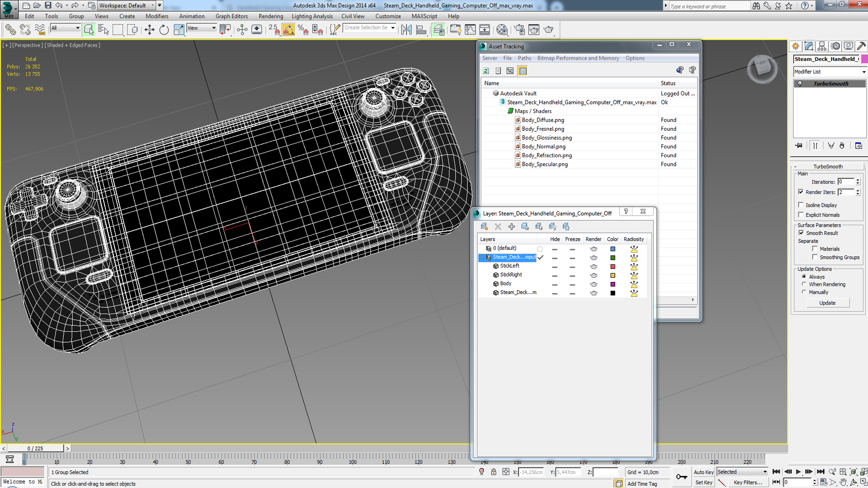Open the reference coordinate View dropdown

[x=202, y=28]
